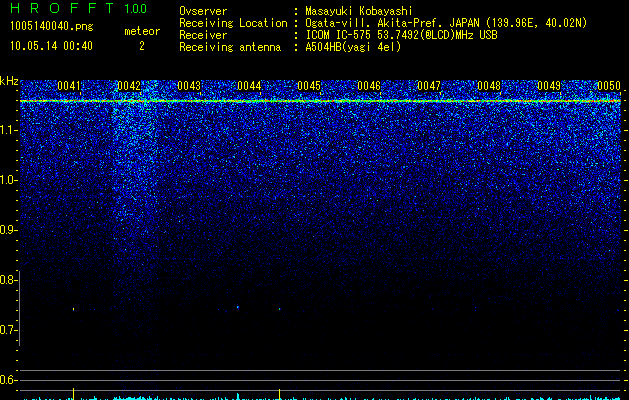Click the 0050 time marker
Screen dimensions: 629x400
[x=609, y=86]
